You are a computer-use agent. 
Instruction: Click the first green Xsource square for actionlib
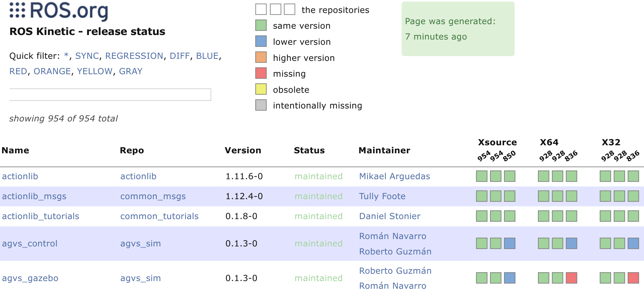(482, 176)
